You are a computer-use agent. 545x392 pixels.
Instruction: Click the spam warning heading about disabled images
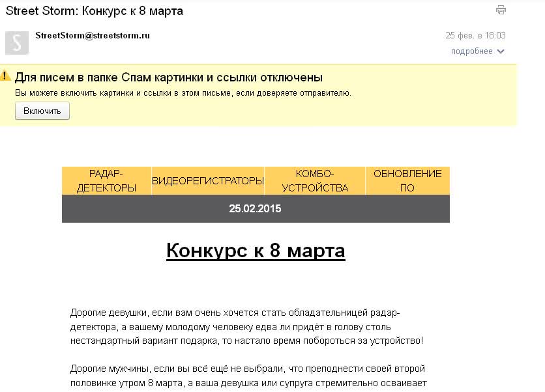pyautogui.click(x=169, y=77)
